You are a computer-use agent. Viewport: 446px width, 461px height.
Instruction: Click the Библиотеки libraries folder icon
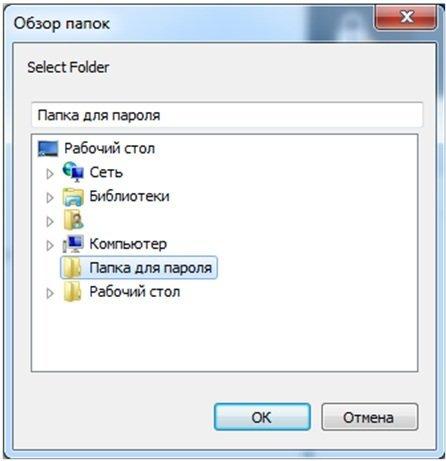[73, 197]
